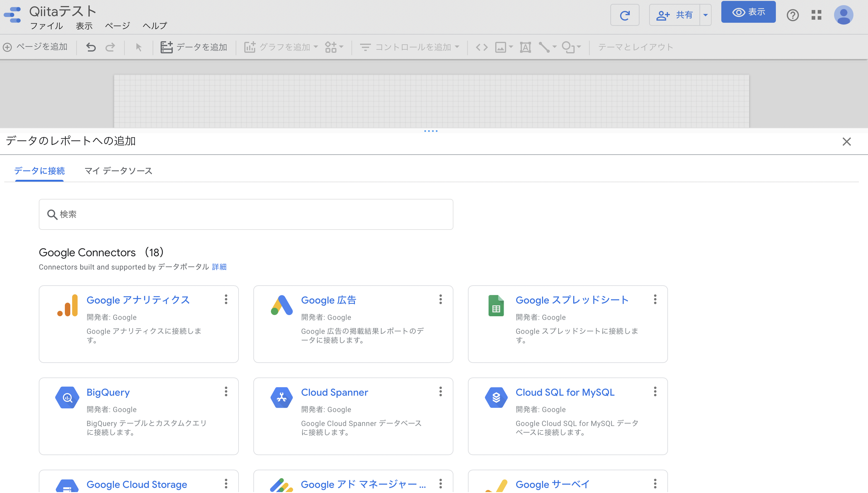Switch to the データに接続 tab
Screen dimensions: 868x493
tap(39, 171)
